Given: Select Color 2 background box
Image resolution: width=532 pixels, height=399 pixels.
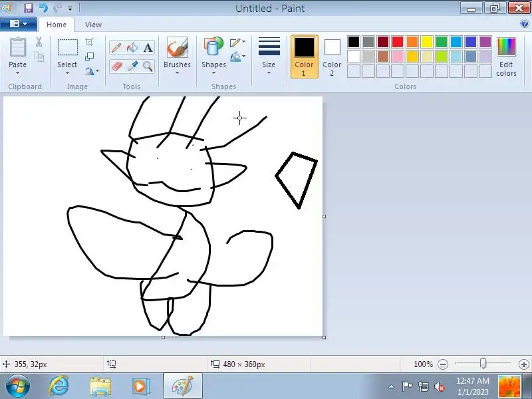Looking at the screenshot, I should click(x=332, y=57).
